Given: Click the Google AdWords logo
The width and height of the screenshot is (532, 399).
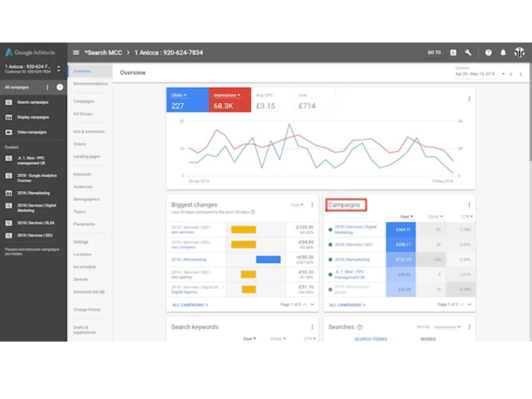Looking at the screenshot, I should [30, 53].
